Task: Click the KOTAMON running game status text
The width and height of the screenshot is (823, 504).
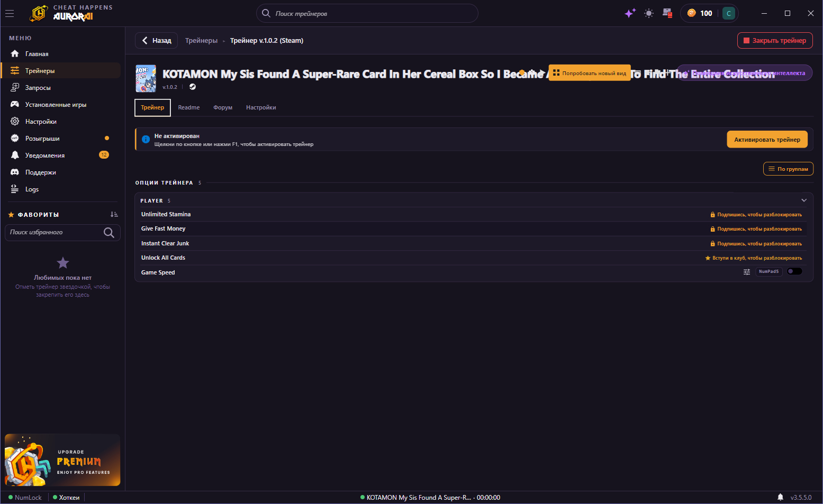Action: point(430,498)
